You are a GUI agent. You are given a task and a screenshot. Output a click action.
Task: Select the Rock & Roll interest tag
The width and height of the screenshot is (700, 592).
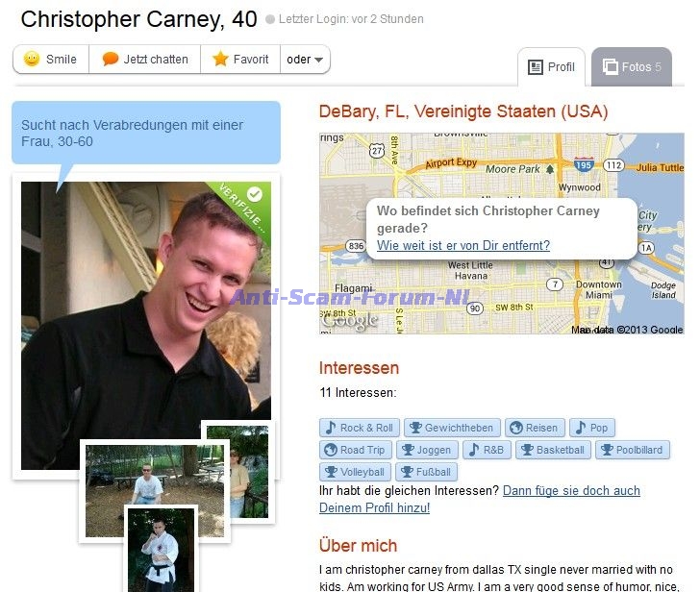tap(360, 428)
